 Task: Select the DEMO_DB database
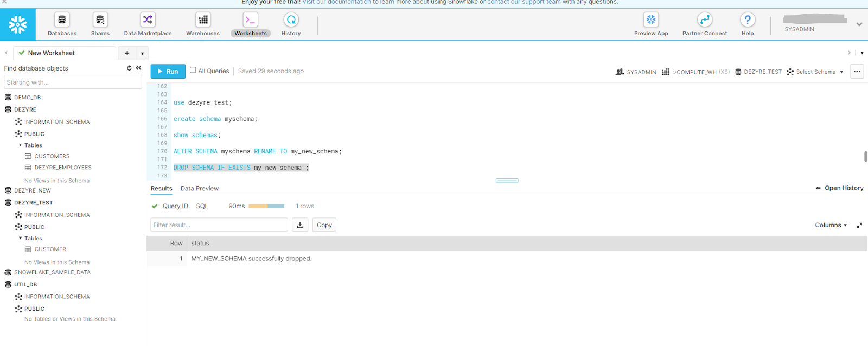coord(27,98)
